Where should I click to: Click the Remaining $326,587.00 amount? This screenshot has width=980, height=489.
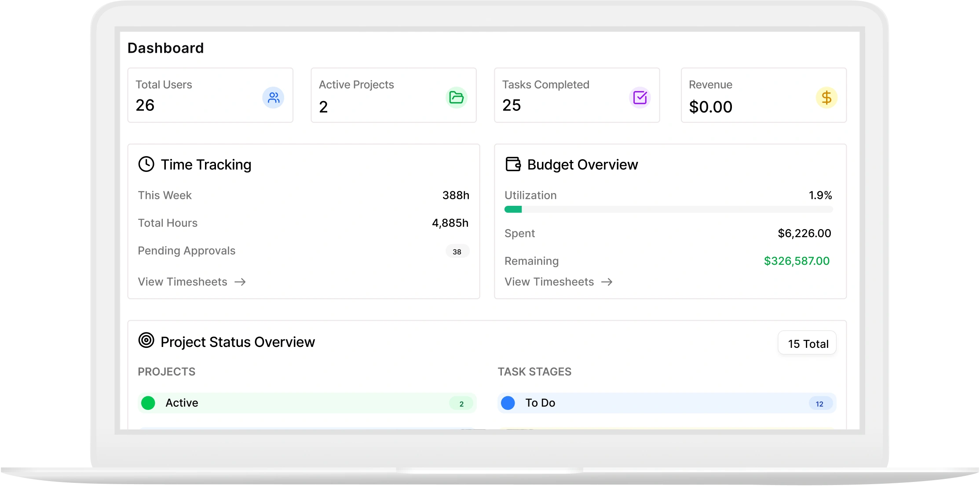click(x=797, y=261)
